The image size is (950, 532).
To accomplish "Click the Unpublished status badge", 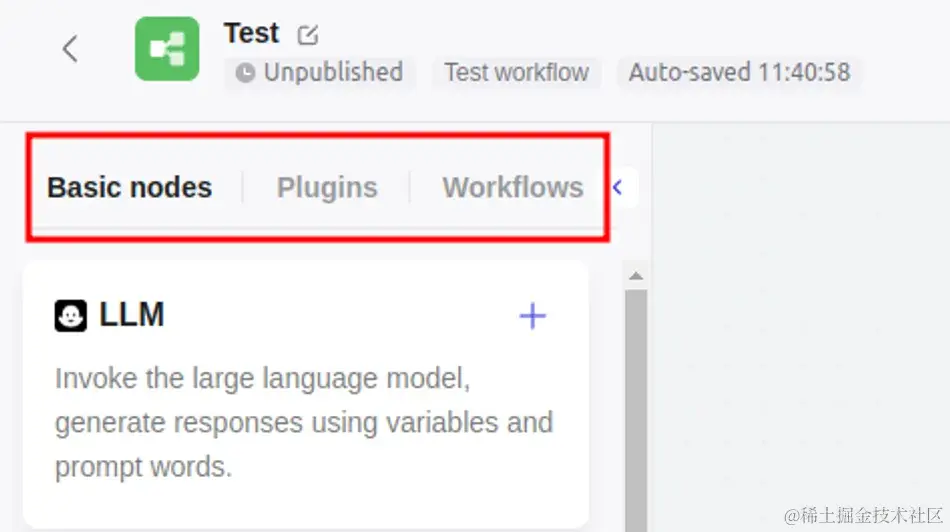I will tap(319, 73).
